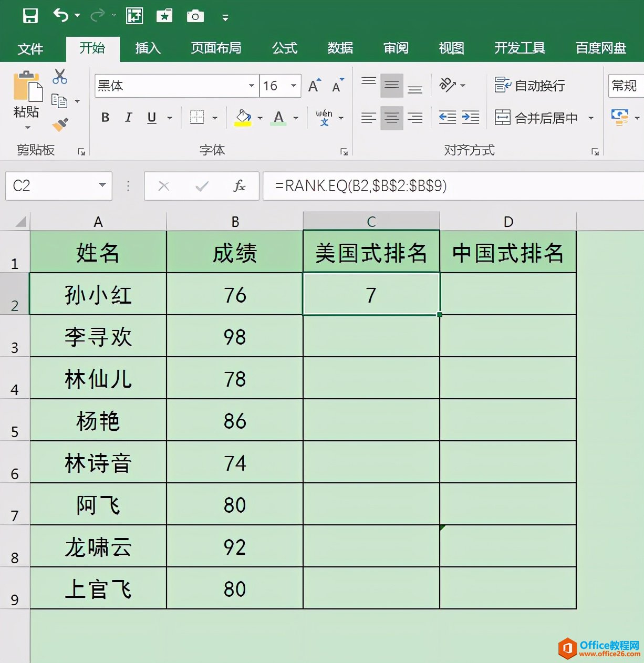
Task: Apply font color A button
Action: 278,118
